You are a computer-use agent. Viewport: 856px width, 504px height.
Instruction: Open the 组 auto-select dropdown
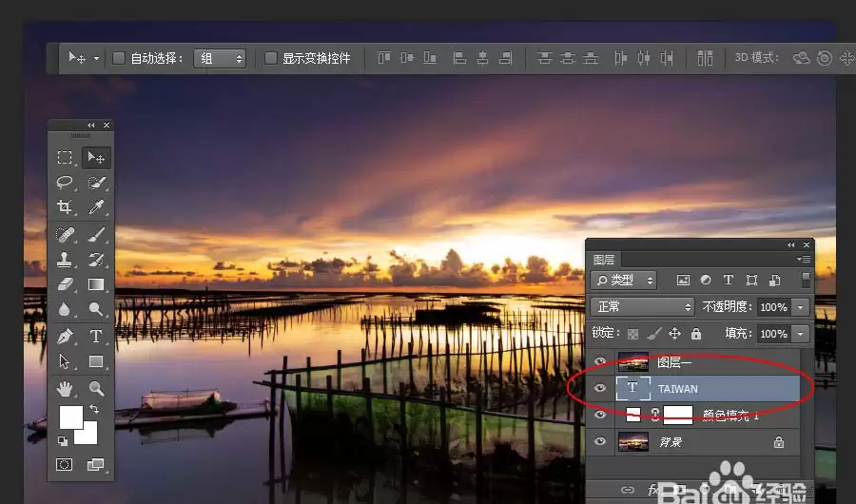tap(220, 58)
